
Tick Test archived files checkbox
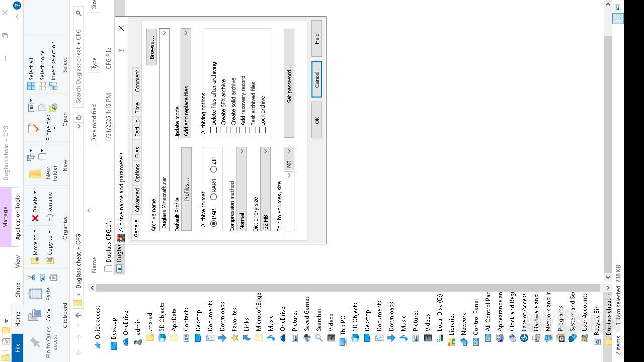[x=253, y=130]
